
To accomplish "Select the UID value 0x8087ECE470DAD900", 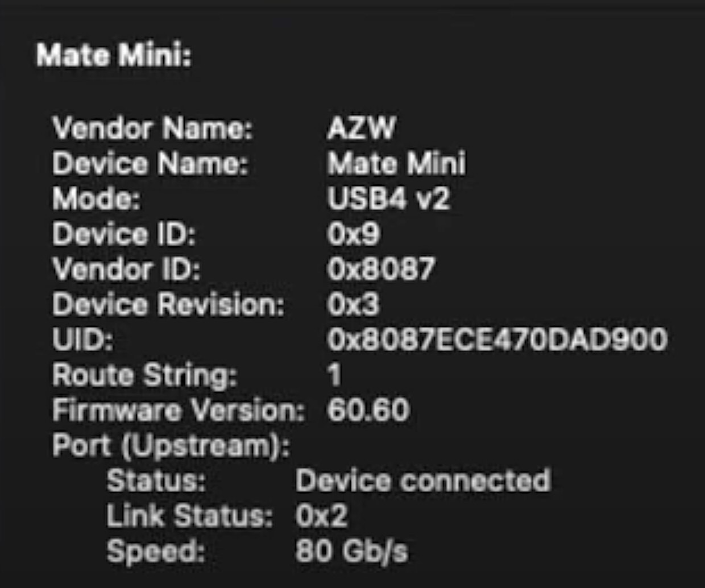I will (x=497, y=339).
